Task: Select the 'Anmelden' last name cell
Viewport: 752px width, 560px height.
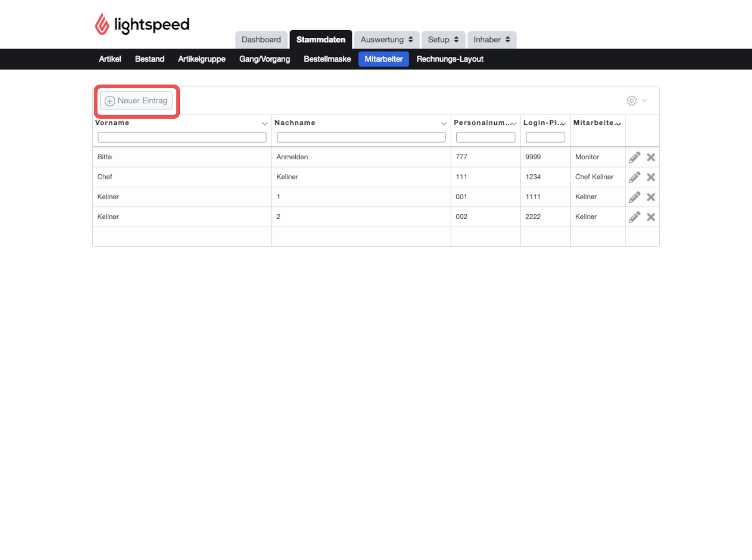Action: 361,157
